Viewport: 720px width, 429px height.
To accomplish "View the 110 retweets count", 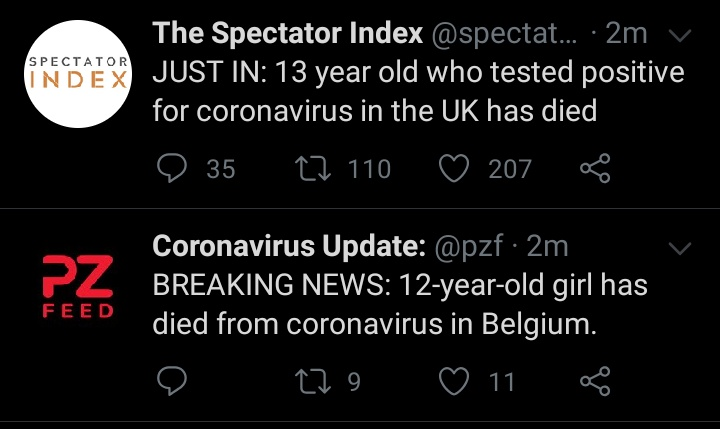I will 369,169.
